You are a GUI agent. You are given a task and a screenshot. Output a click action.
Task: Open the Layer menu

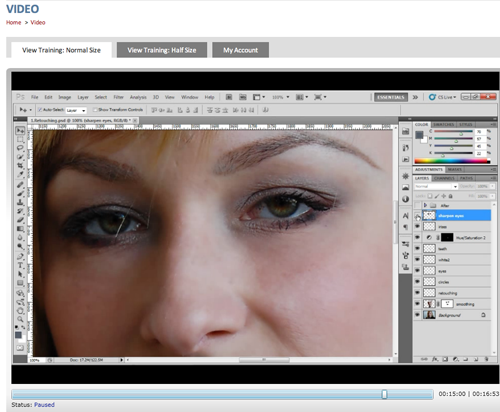83,97
